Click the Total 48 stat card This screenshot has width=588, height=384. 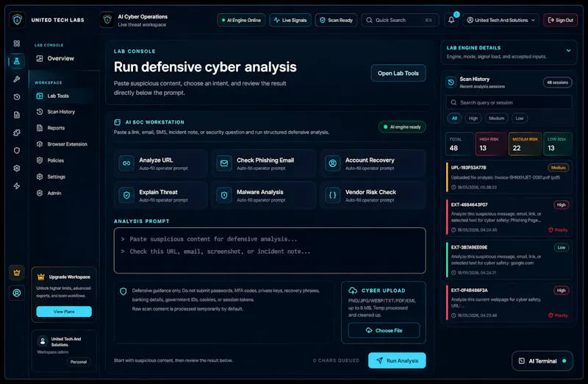point(460,143)
